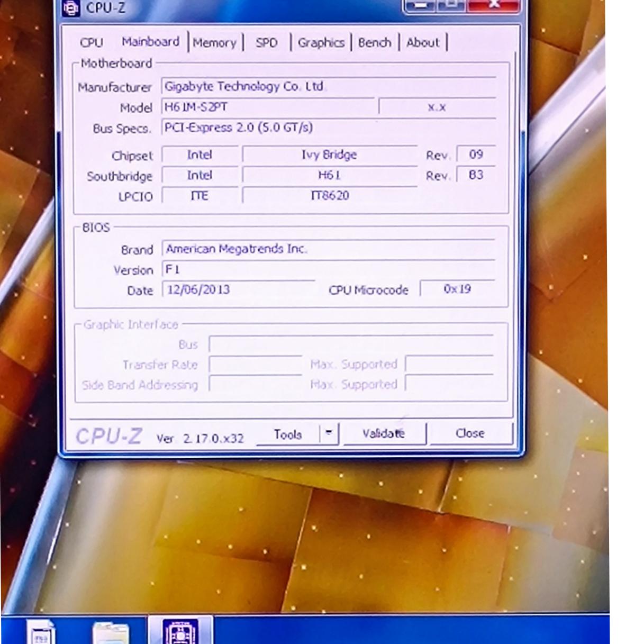The image size is (644, 644).
Task: Open the folder icon on the taskbar
Action: coord(110,633)
